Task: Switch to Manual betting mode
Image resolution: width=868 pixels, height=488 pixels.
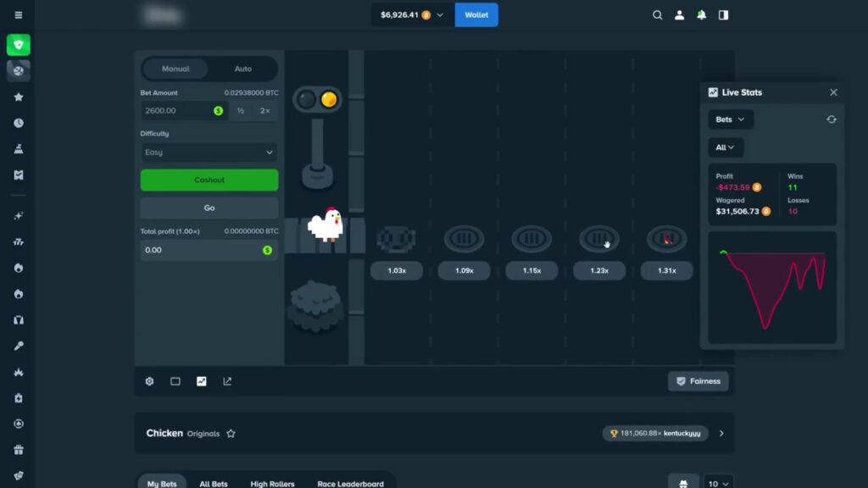Action: coord(175,69)
